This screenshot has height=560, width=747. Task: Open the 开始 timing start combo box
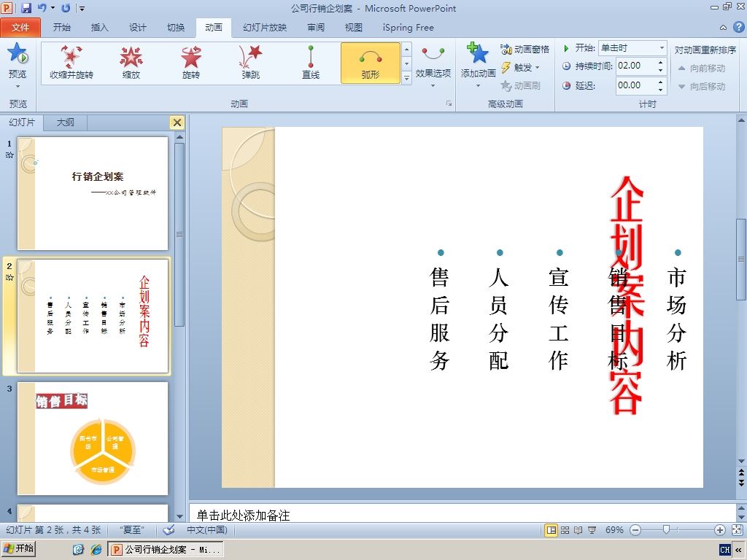click(x=632, y=47)
